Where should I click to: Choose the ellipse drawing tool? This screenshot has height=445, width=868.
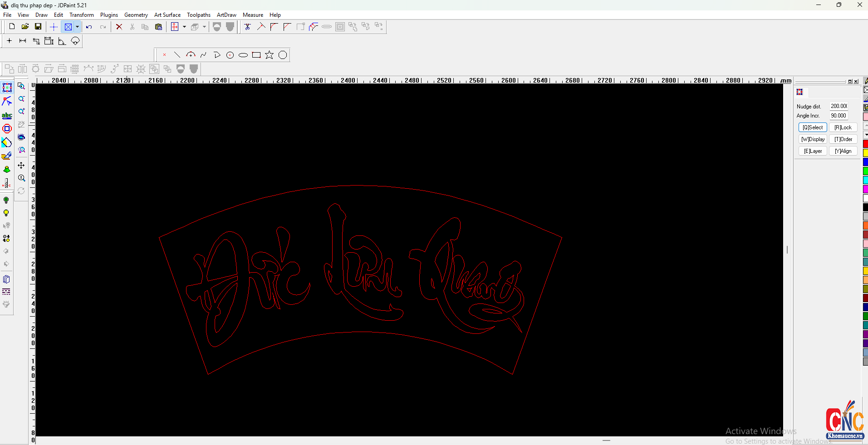(243, 55)
